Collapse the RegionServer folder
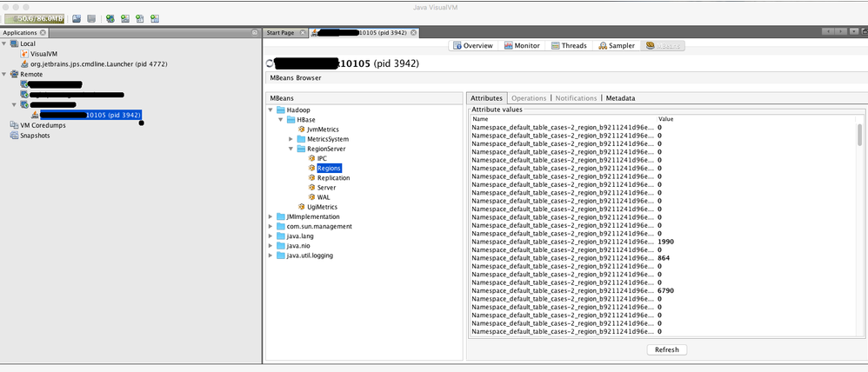 click(x=291, y=149)
